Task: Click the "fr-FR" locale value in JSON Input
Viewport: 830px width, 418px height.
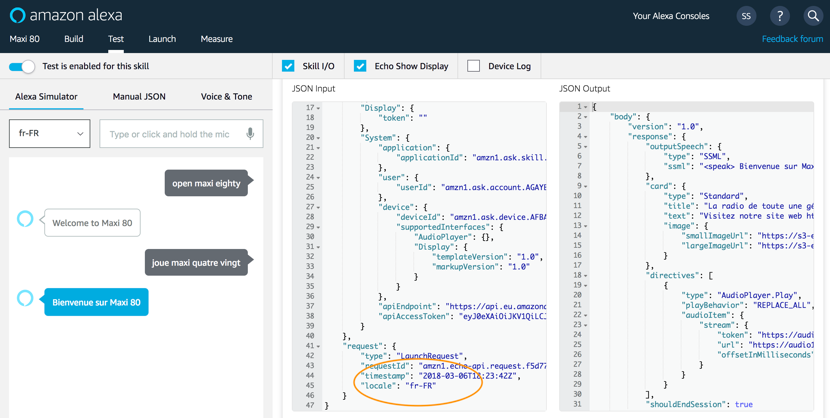Action: pos(420,386)
